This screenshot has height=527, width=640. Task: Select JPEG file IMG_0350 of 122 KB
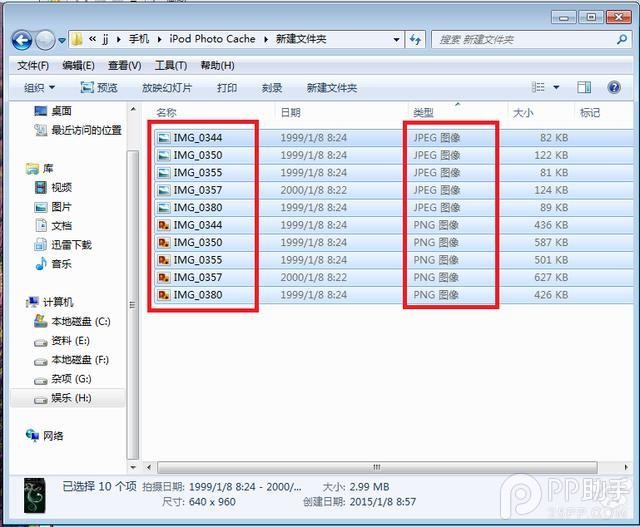point(394,155)
